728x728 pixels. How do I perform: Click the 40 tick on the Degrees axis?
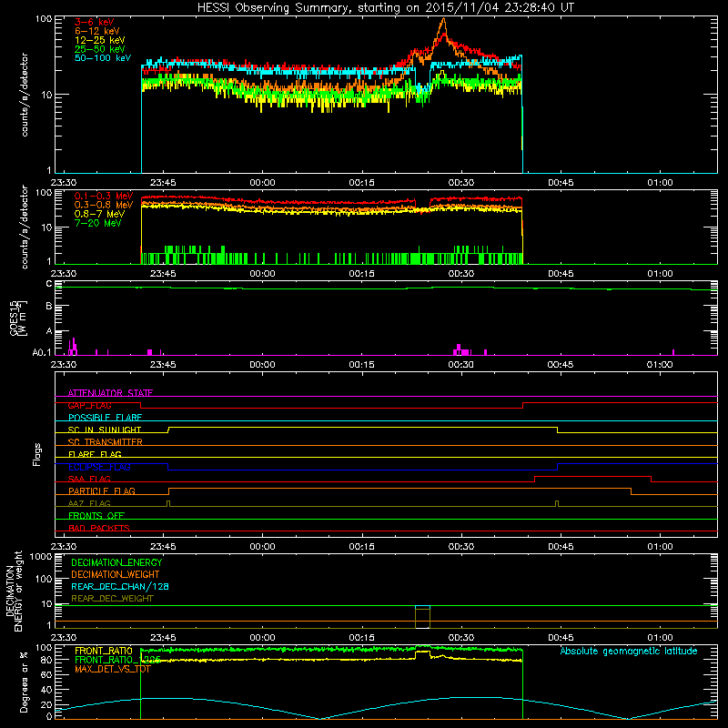[46, 690]
